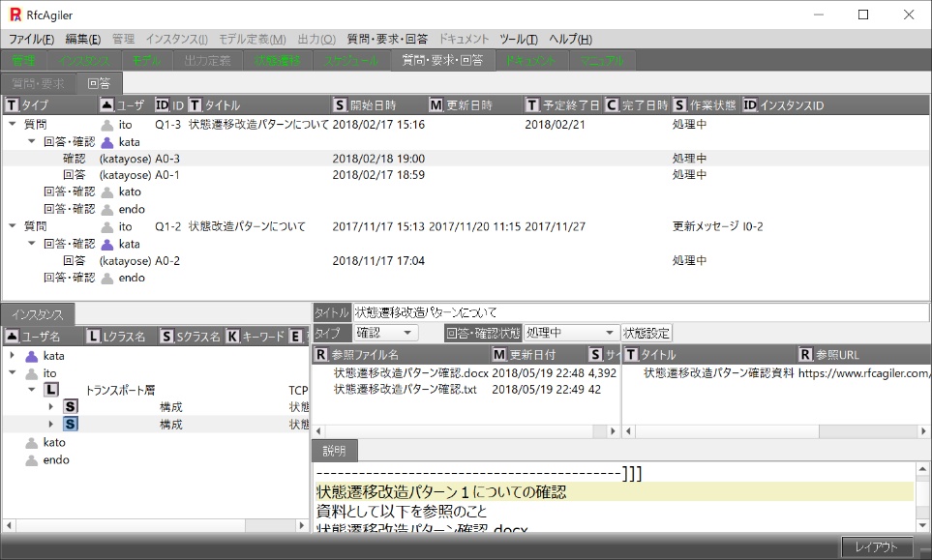The height and width of the screenshot is (560, 932).
Task: Click the keyword K column icon
Action: 232,337
